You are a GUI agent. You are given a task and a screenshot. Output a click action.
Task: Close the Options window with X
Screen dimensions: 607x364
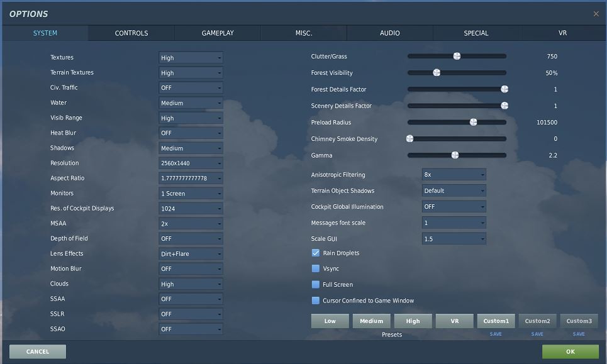click(596, 14)
